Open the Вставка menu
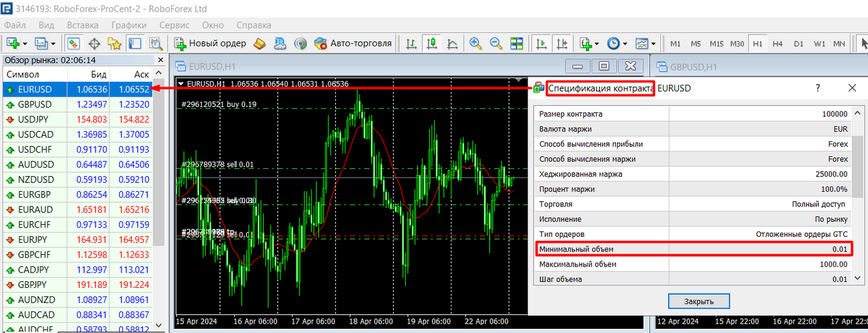This screenshot has width=868, height=333. [x=83, y=25]
